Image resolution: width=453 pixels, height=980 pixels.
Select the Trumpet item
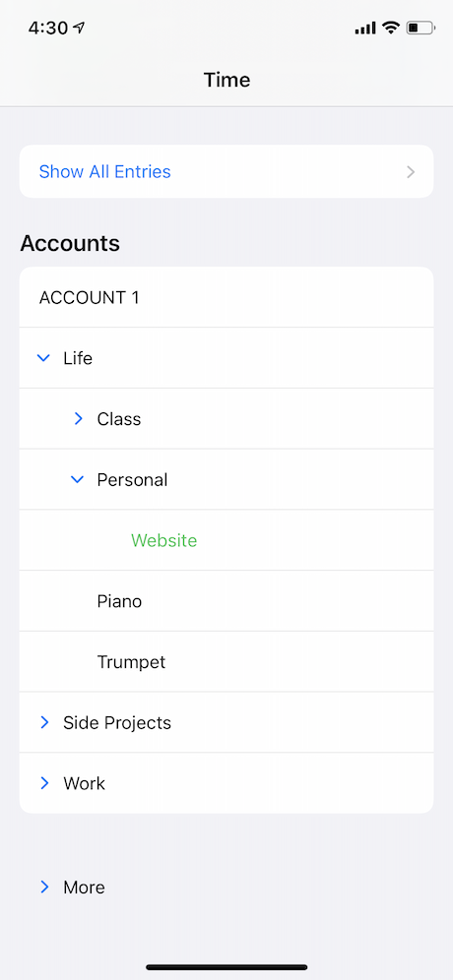131,662
